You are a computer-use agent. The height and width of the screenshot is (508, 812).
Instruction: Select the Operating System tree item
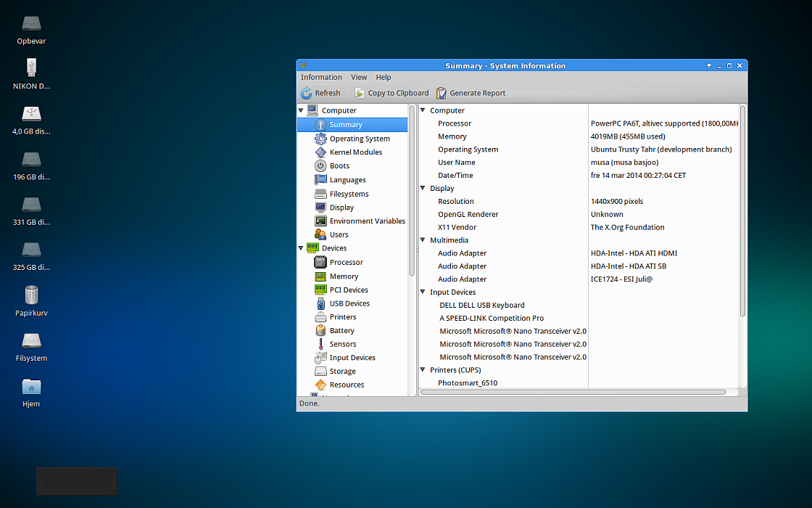360,139
